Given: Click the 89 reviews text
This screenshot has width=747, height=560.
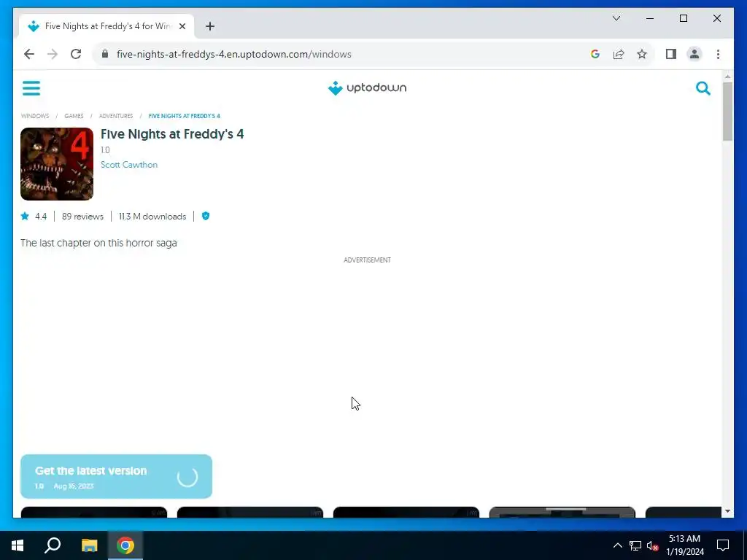Looking at the screenshot, I should tap(82, 216).
